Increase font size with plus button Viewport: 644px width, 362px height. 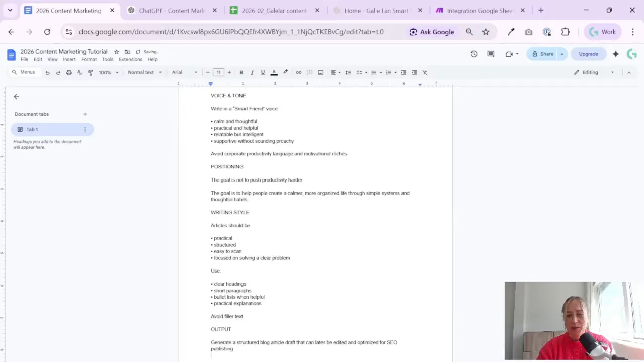(229, 72)
